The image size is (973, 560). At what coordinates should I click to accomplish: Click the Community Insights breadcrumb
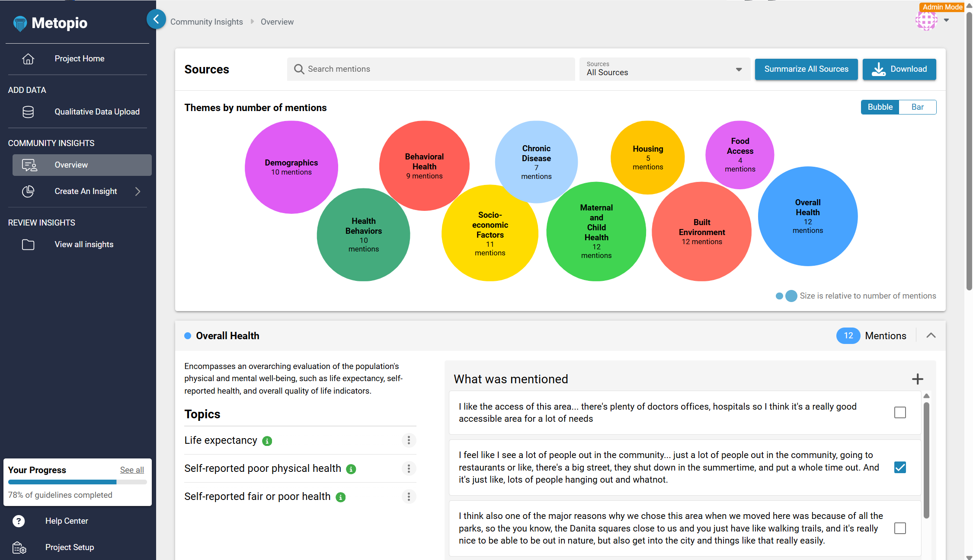(207, 22)
